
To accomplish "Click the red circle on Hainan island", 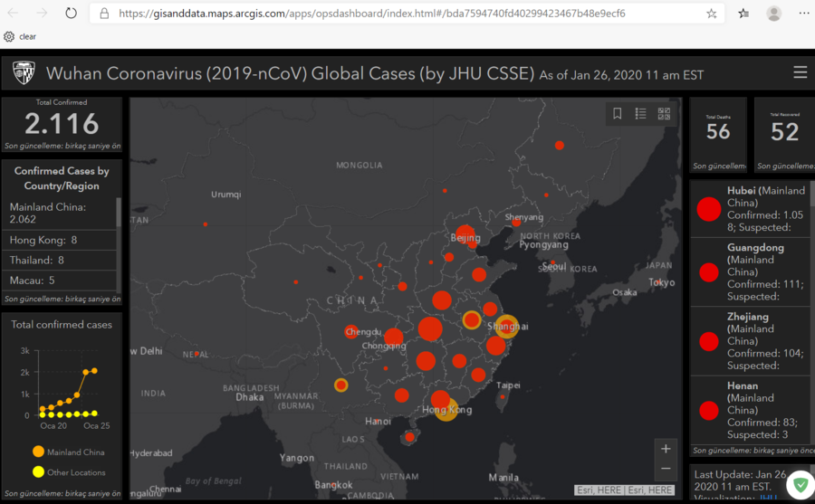I will tap(409, 437).
